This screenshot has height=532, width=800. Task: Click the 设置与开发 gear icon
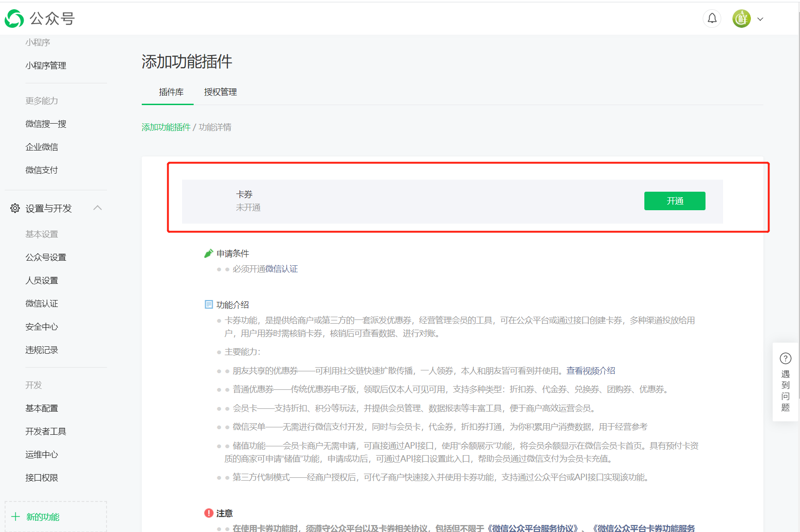[15, 208]
